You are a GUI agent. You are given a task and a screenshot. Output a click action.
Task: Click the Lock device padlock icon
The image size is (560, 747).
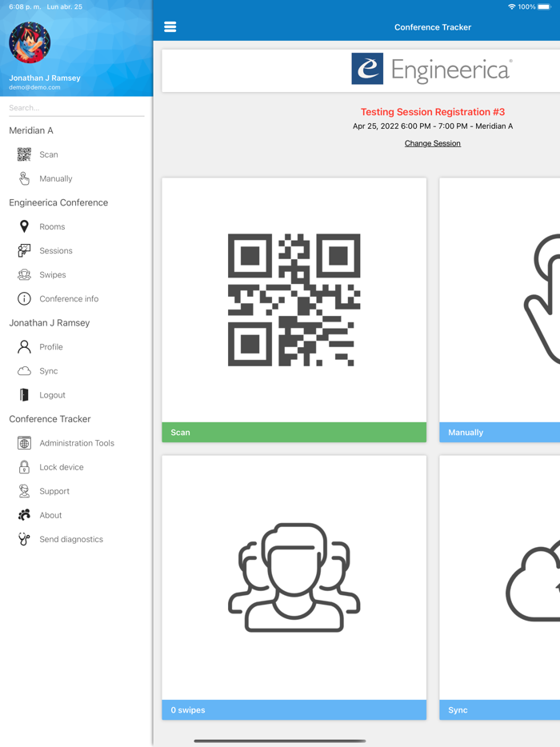[x=24, y=467]
